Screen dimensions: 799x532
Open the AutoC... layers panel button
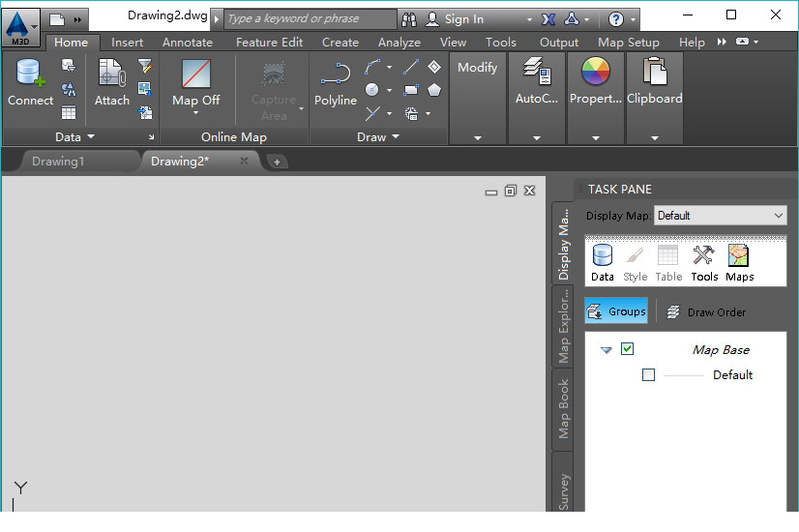[x=537, y=80]
